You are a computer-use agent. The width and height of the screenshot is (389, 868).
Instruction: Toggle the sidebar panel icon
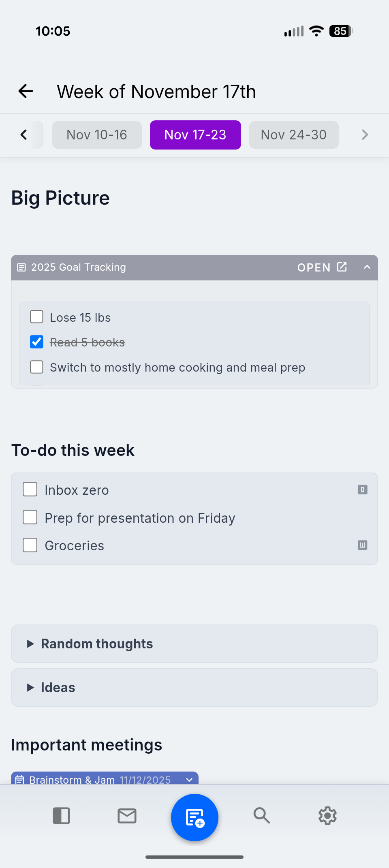[62, 816]
